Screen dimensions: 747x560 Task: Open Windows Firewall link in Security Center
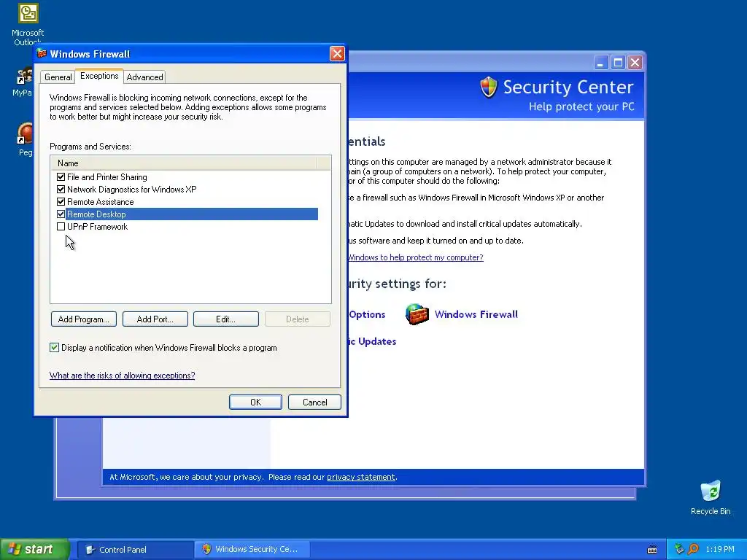[476, 314]
